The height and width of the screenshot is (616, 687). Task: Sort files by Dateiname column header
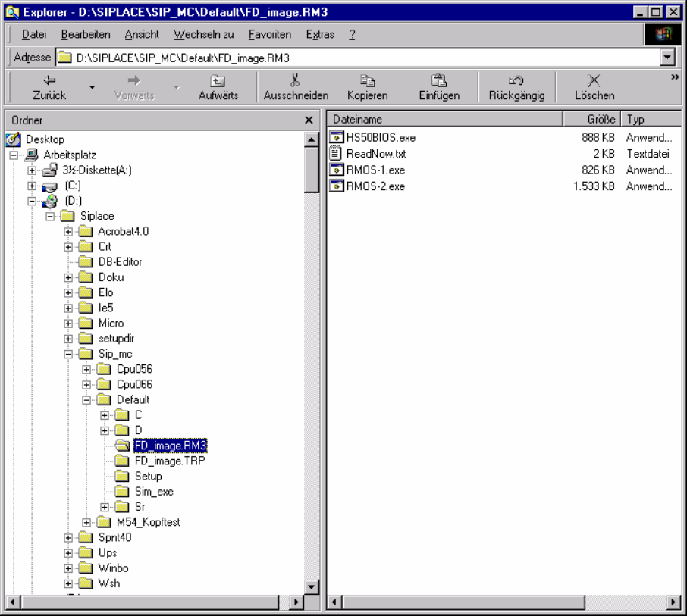click(x=444, y=120)
